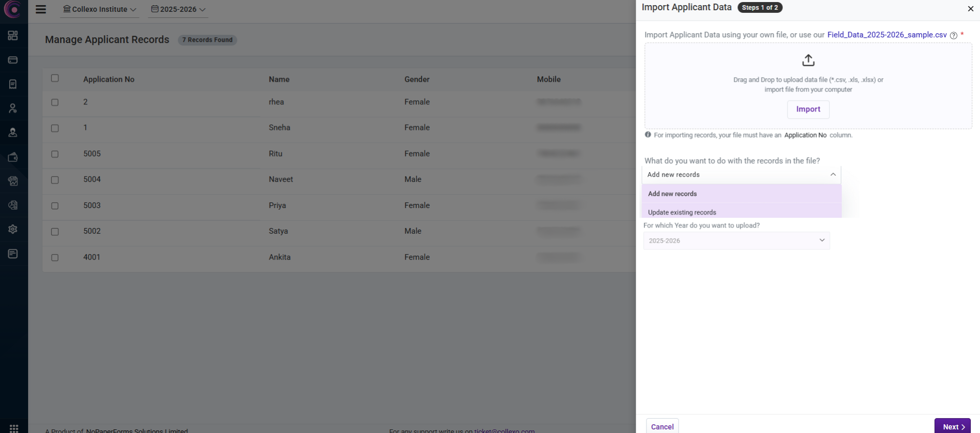980x433 pixels.
Task: Download Field_Data_2025-2026_sample.csv file
Action: point(887,35)
